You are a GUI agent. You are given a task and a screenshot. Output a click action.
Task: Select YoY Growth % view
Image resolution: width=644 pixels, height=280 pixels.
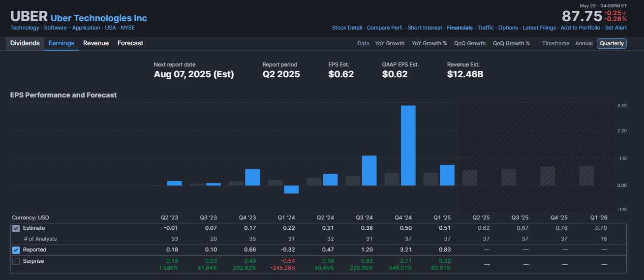click(429, 43)
